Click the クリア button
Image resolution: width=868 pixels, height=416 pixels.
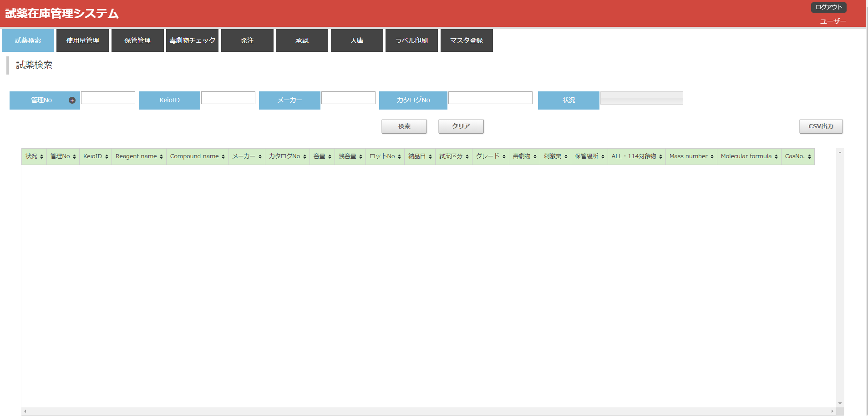461,126
